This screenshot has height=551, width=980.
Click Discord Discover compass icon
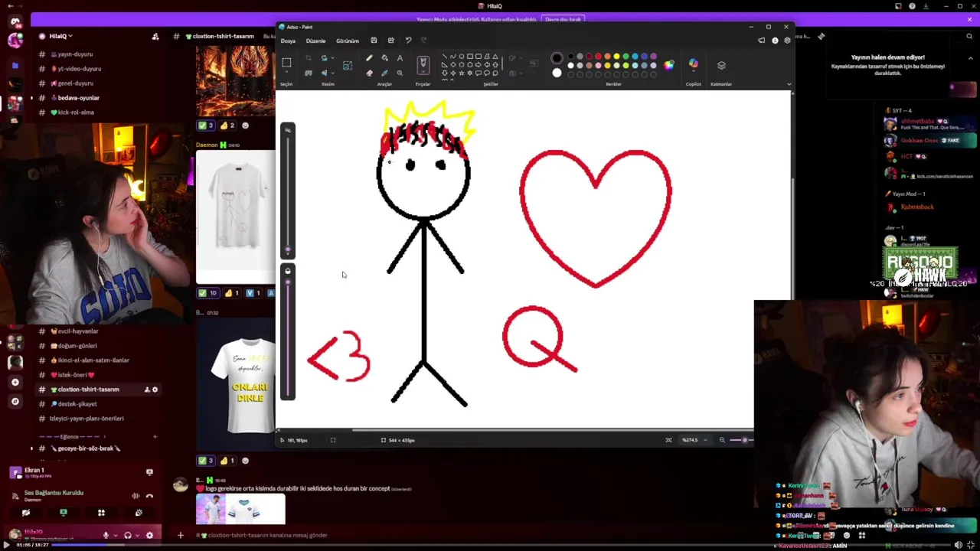click(15, 401)
